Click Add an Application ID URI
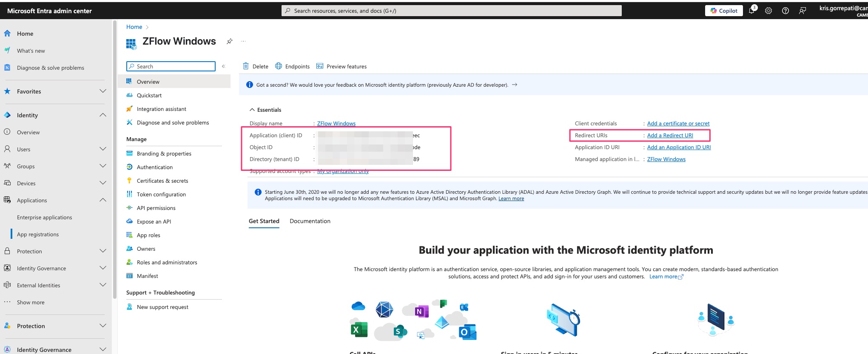Screen dimensions: 868x354 point(679,147)
